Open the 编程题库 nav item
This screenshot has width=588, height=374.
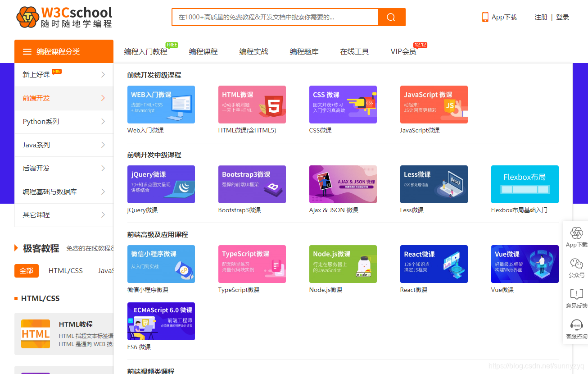[304, 52]
